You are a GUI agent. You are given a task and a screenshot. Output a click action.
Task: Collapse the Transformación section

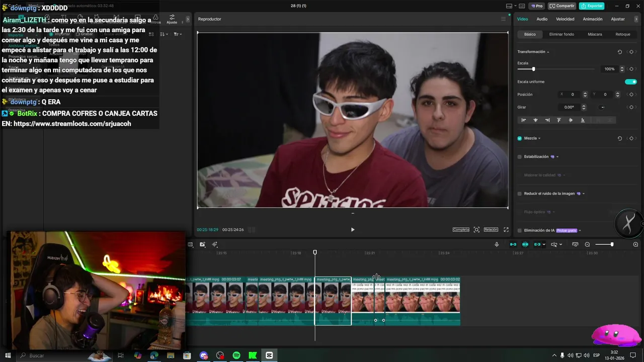point(548,52)
